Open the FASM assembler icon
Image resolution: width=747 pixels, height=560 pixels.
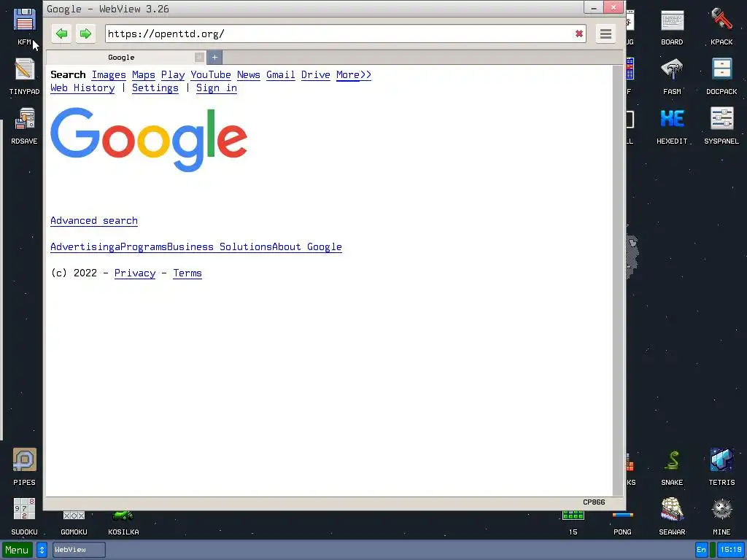pyautogui.click(x=672, y=76)
